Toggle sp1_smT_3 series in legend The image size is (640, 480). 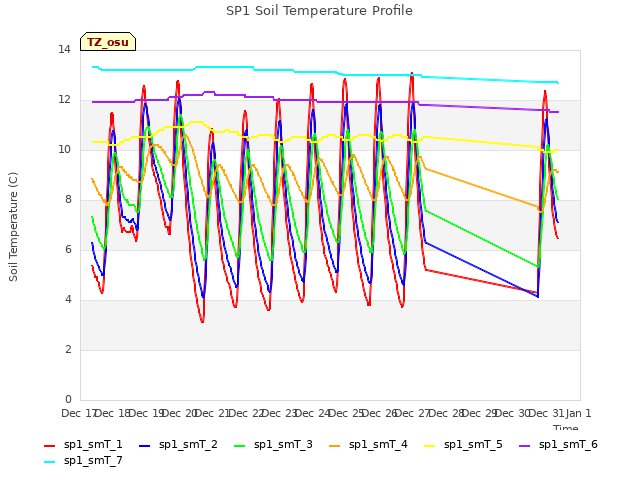tap(273, 444)
